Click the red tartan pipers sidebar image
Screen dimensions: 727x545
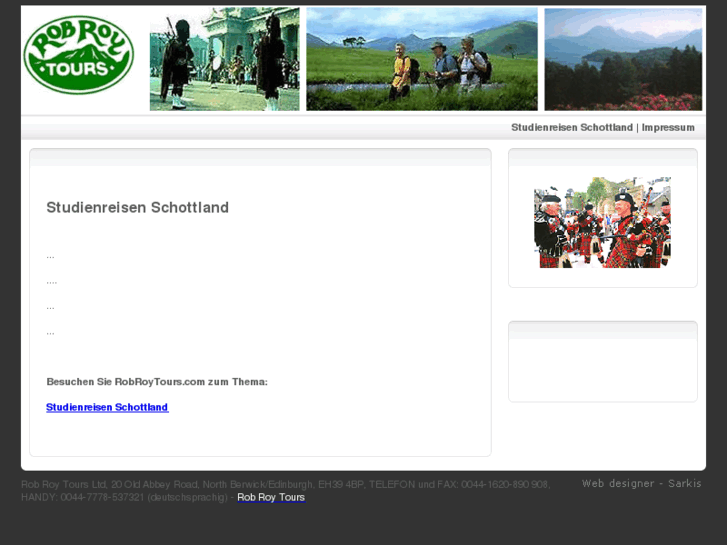point(602,222)
